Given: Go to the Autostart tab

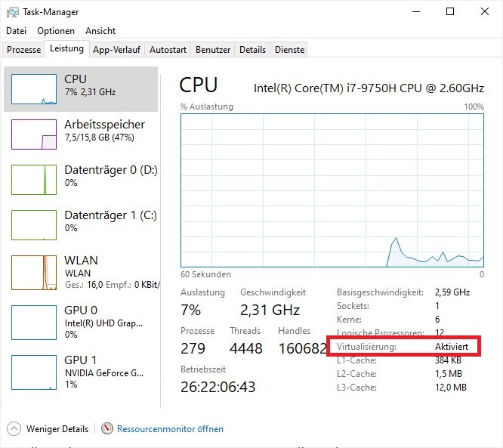Looking at the screenshot, I should pyautogui.click(x=168, y=50).
